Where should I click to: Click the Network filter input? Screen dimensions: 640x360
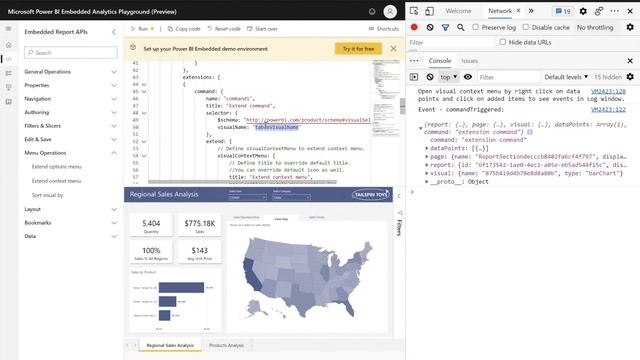coord(449,42)
